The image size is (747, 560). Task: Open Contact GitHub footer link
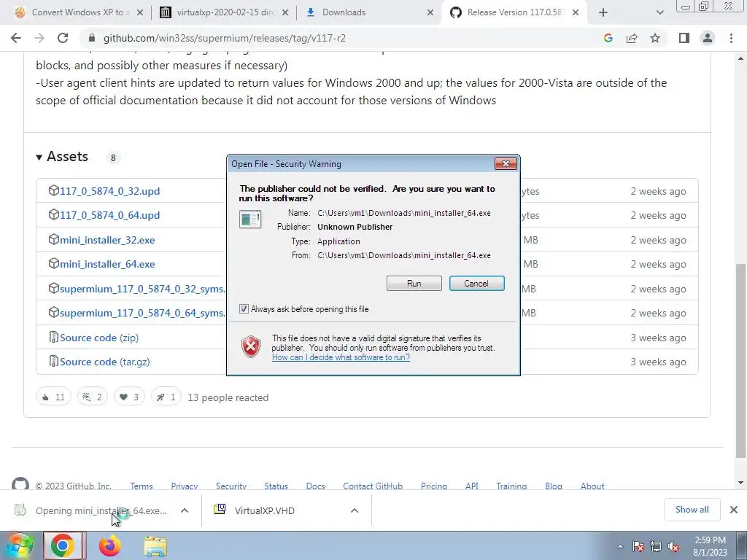pos(373,486)
